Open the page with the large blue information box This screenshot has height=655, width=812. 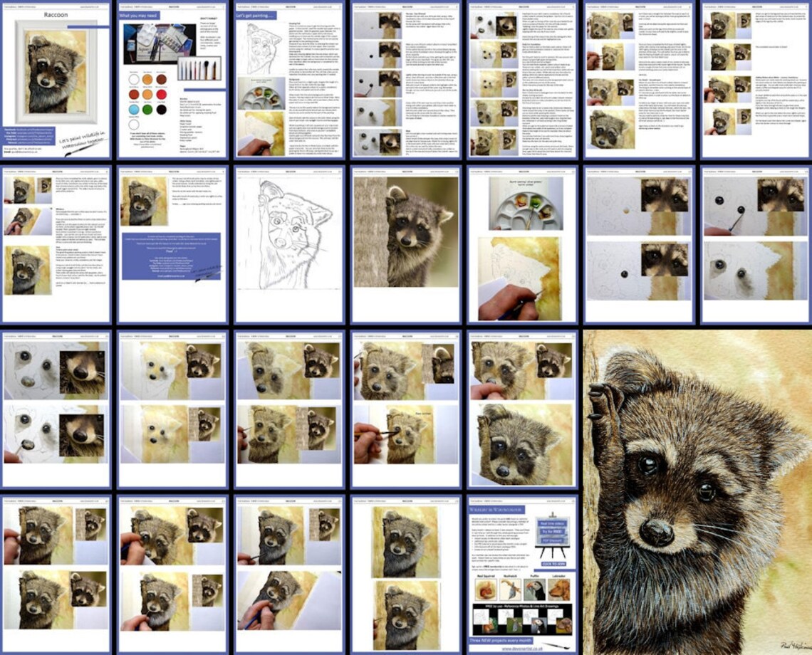pyautogui.click(x=172, y=244)
